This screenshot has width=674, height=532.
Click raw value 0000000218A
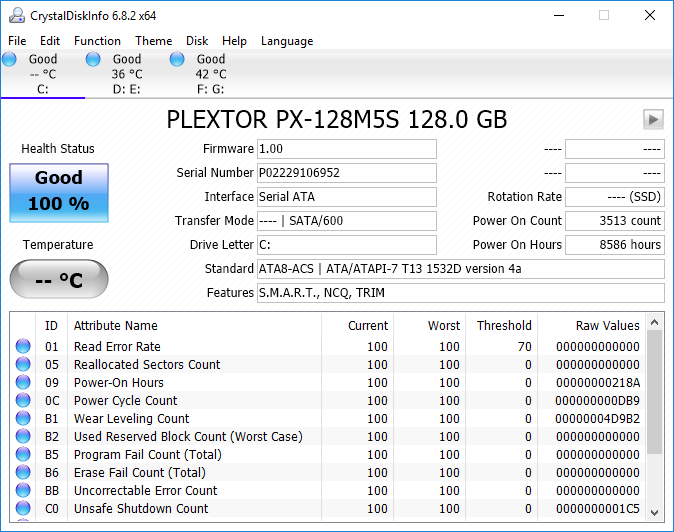coord(597,382)
